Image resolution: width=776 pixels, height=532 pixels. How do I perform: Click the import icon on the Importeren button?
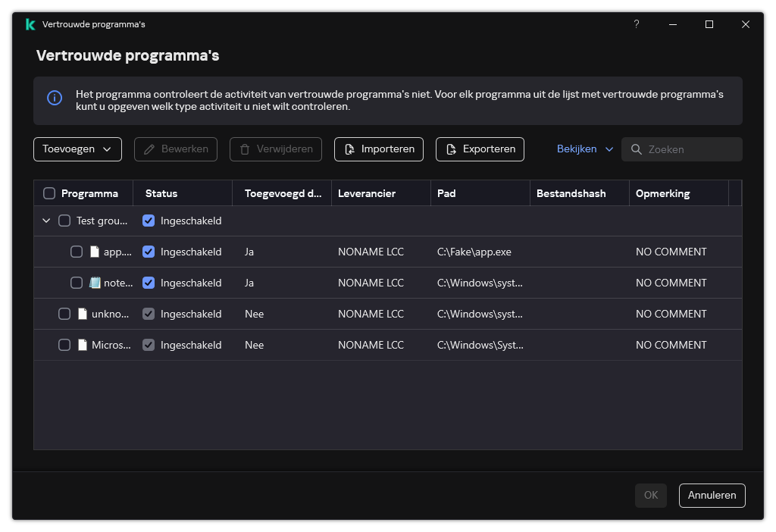click(349, 149)
